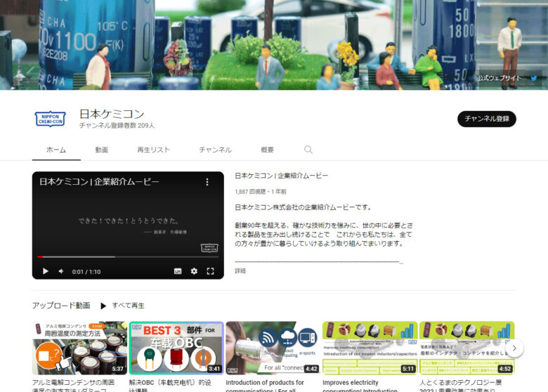This screenshot has width=548, height=392.
Task: Enter fullscreen on the video player
Action: (x=210, y=271)
